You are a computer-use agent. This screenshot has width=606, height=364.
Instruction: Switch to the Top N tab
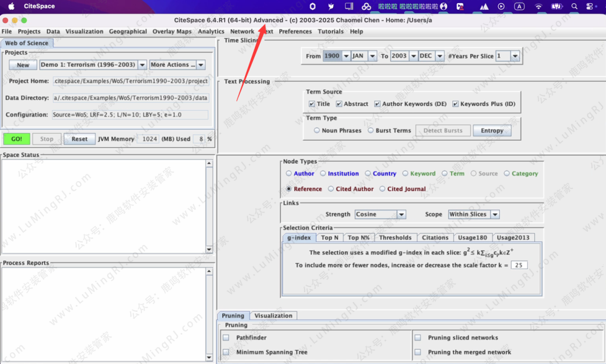(x=329, y=238)
